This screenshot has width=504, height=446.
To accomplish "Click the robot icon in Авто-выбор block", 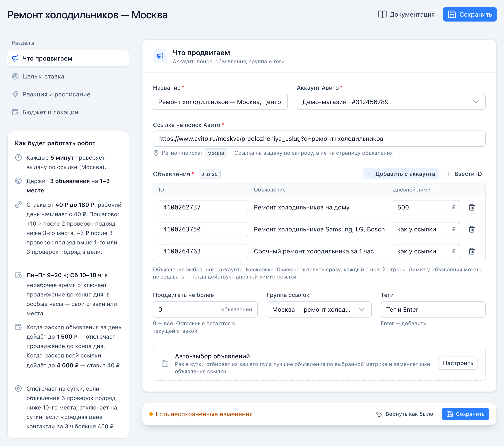I will pos(165,363).
